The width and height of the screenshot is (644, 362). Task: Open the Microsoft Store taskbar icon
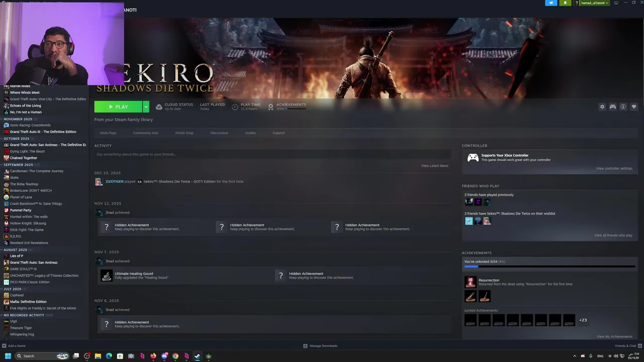point(120,356)
